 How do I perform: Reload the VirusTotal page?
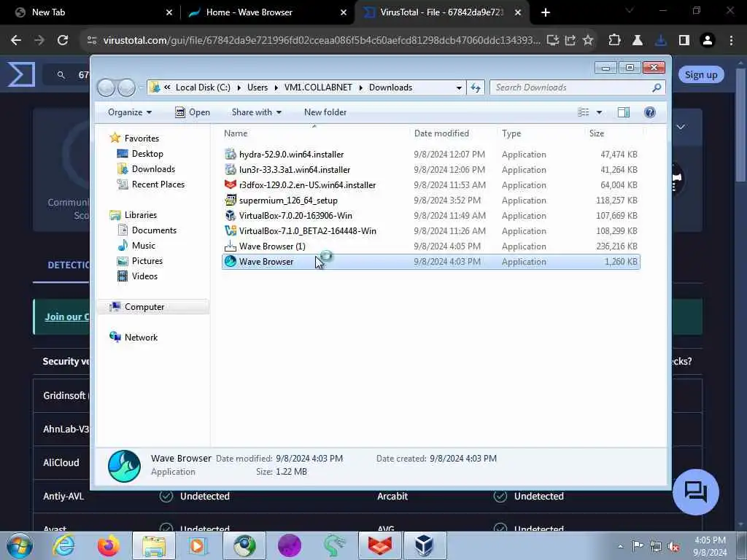[63, 40]
